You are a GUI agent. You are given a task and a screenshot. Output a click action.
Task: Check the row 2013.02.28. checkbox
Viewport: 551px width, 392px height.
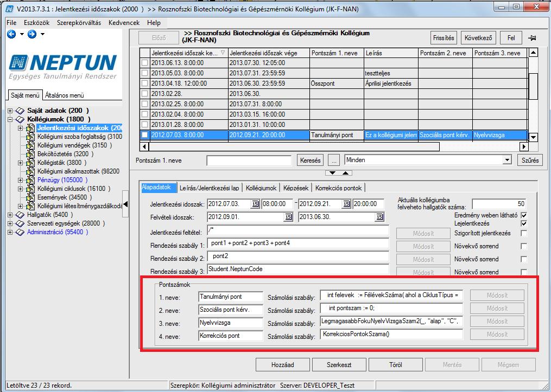[x=144, y=94]
